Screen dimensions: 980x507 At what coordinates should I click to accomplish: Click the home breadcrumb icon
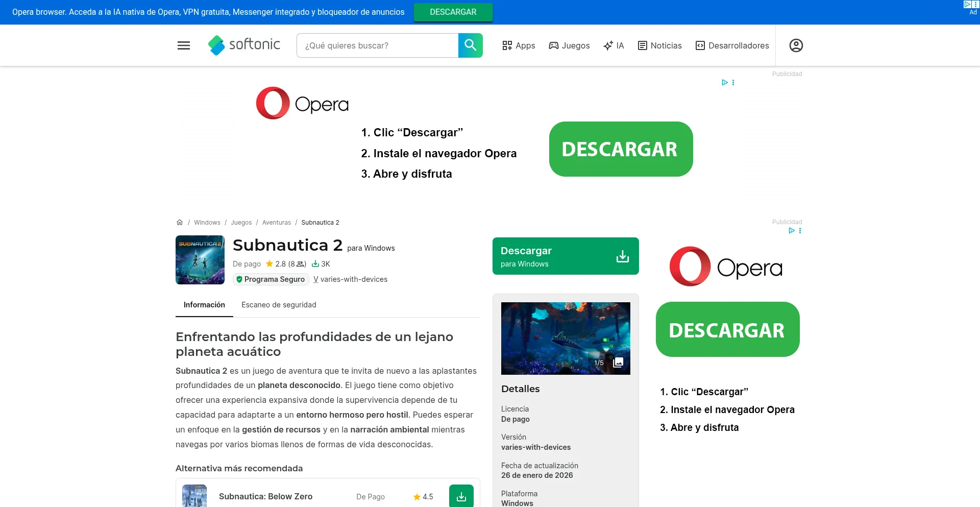(180, 223)
